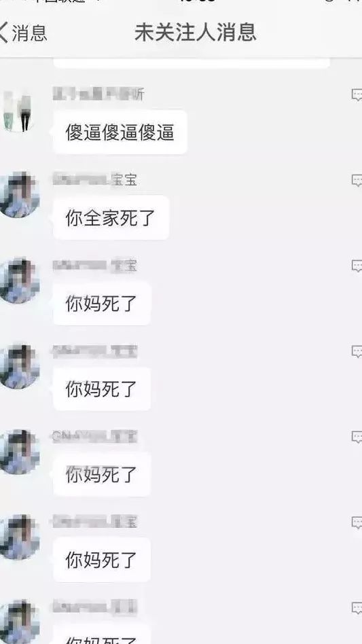Select the second 你妈死了 message bubble
The image size is (362, 644).
click(102, 389)
